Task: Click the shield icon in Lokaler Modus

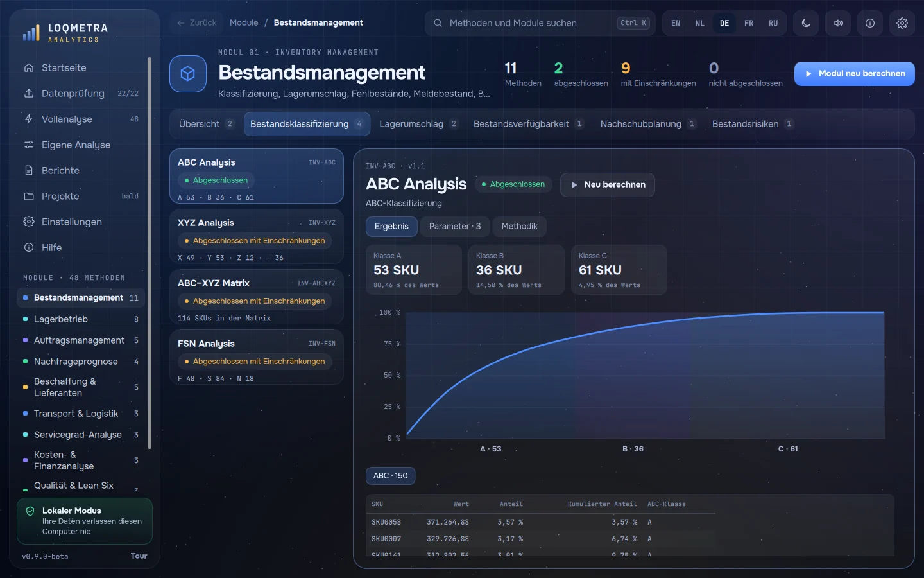Action: pyautogui.click(x=30, y=511)
